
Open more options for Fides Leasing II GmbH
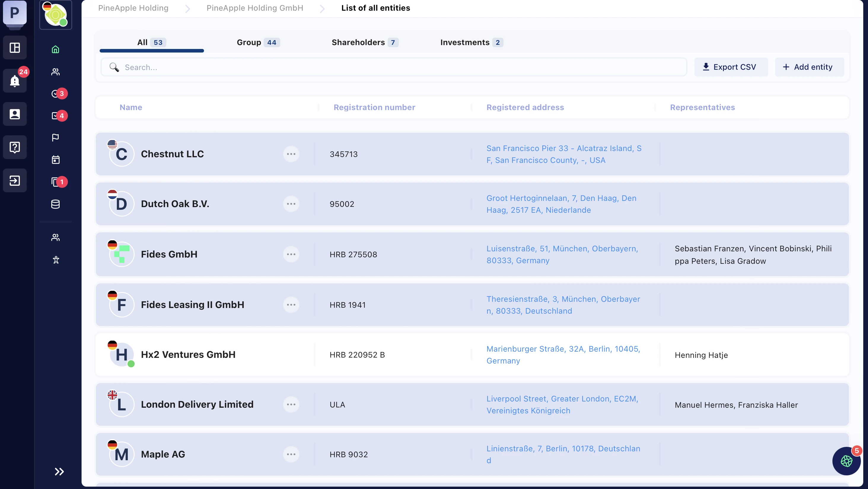[291, 305]
